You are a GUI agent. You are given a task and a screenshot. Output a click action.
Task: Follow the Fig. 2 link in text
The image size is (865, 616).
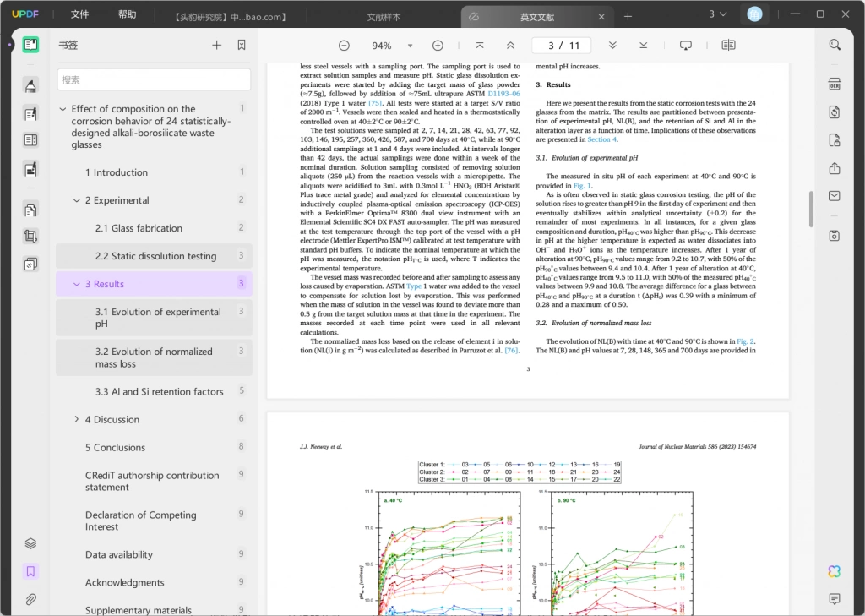tap(745, 341)
